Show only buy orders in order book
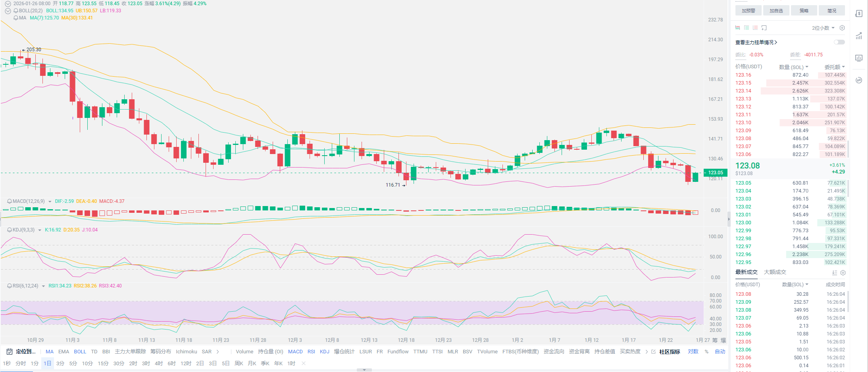868x372 pixels. pyautogui.click(x=747, y=28)
